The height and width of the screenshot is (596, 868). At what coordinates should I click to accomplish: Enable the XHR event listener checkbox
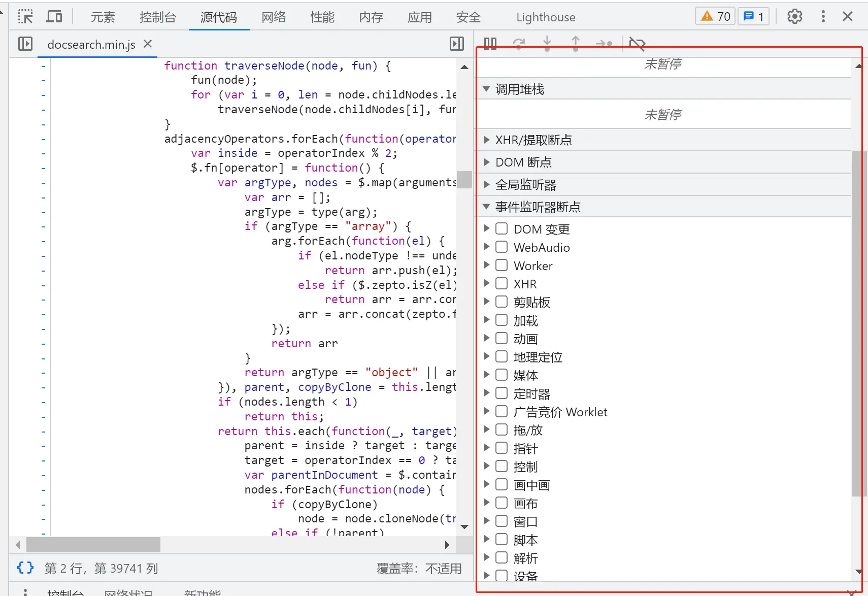pyautogui.click(x=502, y=283)
